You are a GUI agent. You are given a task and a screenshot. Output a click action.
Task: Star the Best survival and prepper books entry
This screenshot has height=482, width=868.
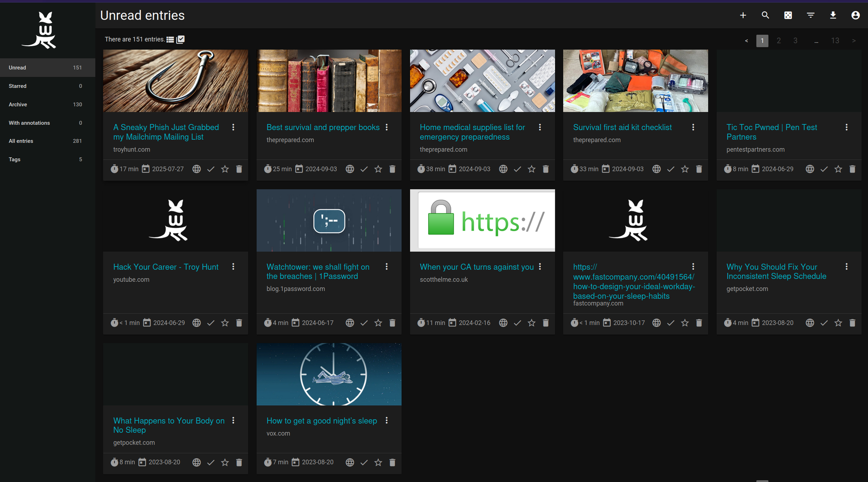(378, 169)
